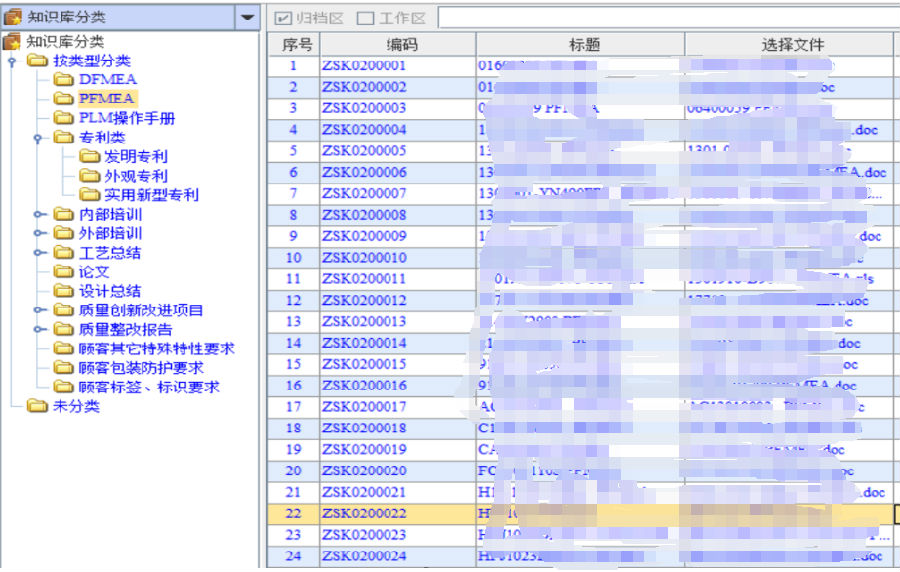Select code ZSK0200021 cell
Screen dimensions: 900x572
pos(397,492)
